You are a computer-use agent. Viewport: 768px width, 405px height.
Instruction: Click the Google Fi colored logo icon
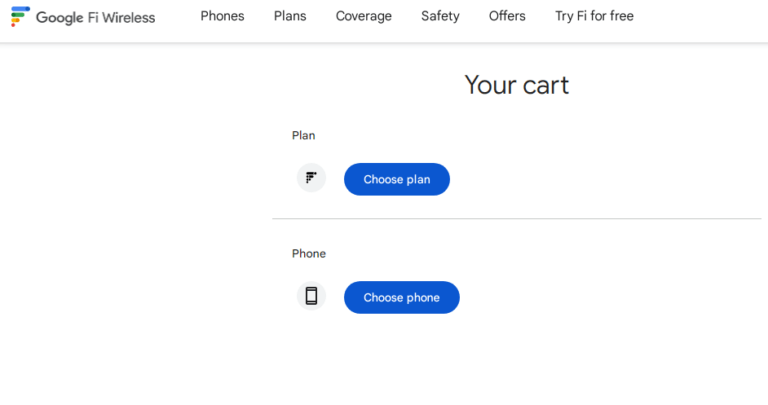(x=20, y=16)
